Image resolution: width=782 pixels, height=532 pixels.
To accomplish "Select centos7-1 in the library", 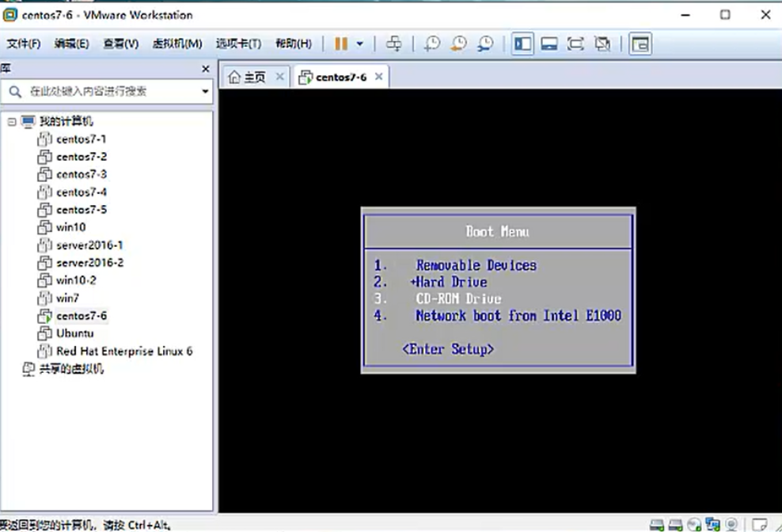I will (x=81, y=139).
